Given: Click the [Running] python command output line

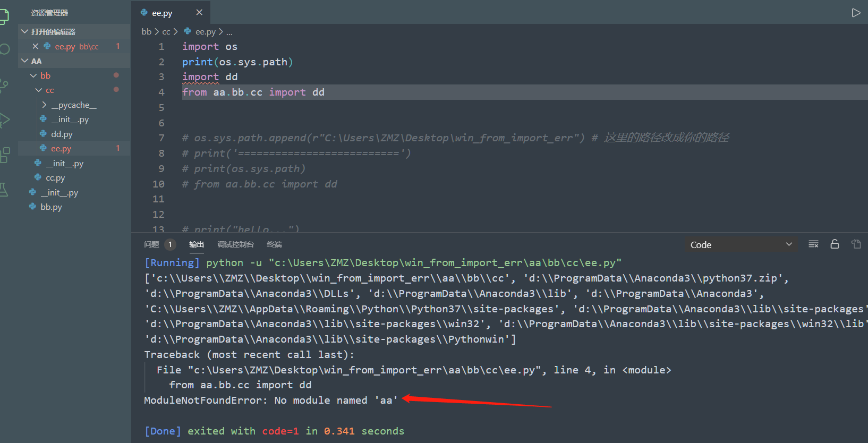Looking at the screenshot, I should point(382,263).
